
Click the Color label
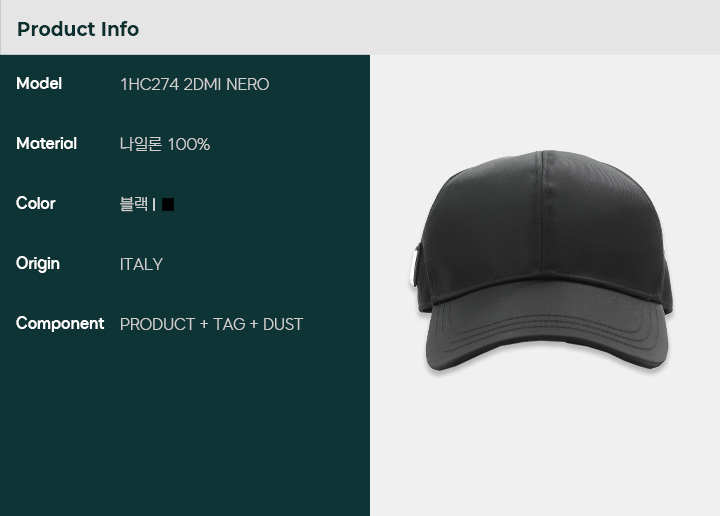tap(36, 203)
